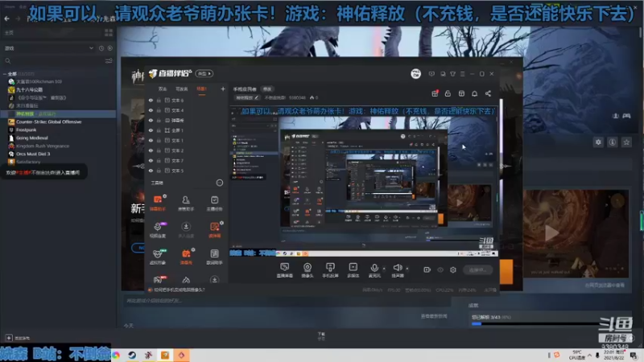The height and width of the screenshot is (362, 644).
Task: Click the mode pill beside the app logo
Action: coord(204,73)
